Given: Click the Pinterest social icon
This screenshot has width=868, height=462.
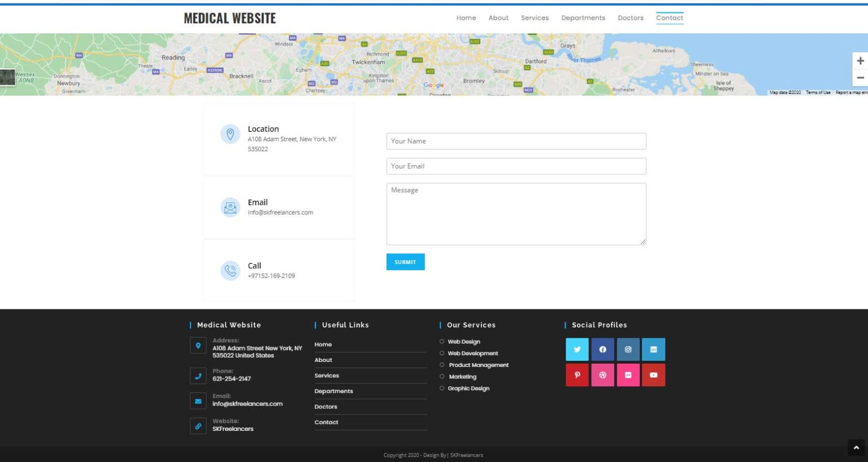Looking at the screenshot, I should pyautogui.click(x=577, y=375).
